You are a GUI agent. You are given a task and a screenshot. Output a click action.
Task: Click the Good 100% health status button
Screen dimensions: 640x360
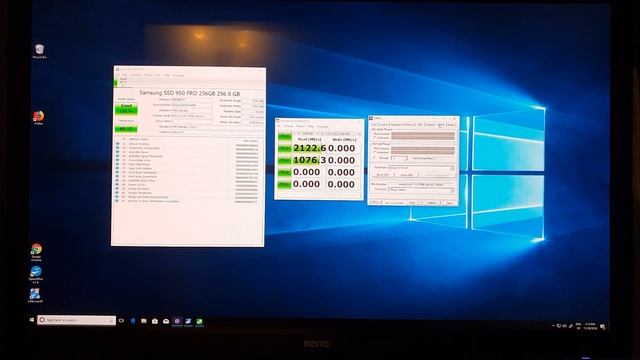(126, 109)
